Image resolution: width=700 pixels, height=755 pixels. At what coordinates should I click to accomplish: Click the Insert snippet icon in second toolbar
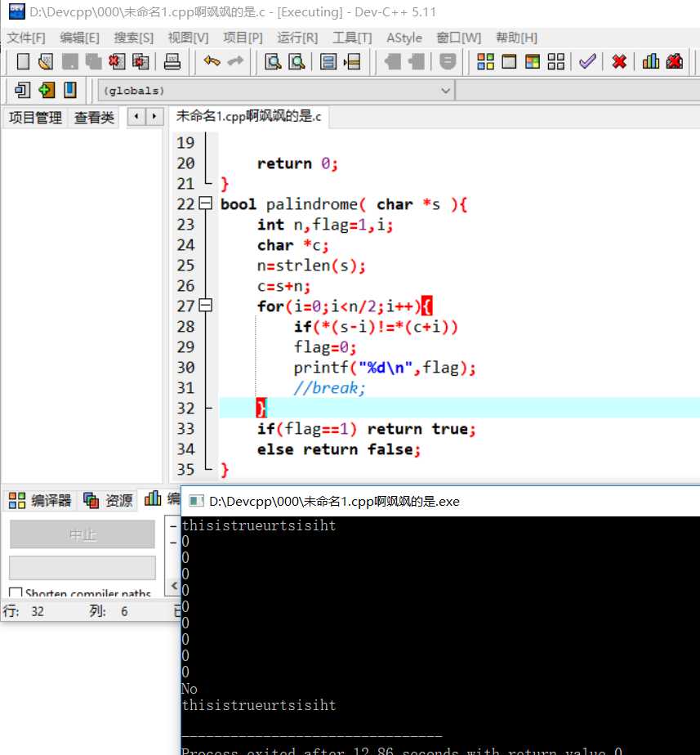click(22, 90)
